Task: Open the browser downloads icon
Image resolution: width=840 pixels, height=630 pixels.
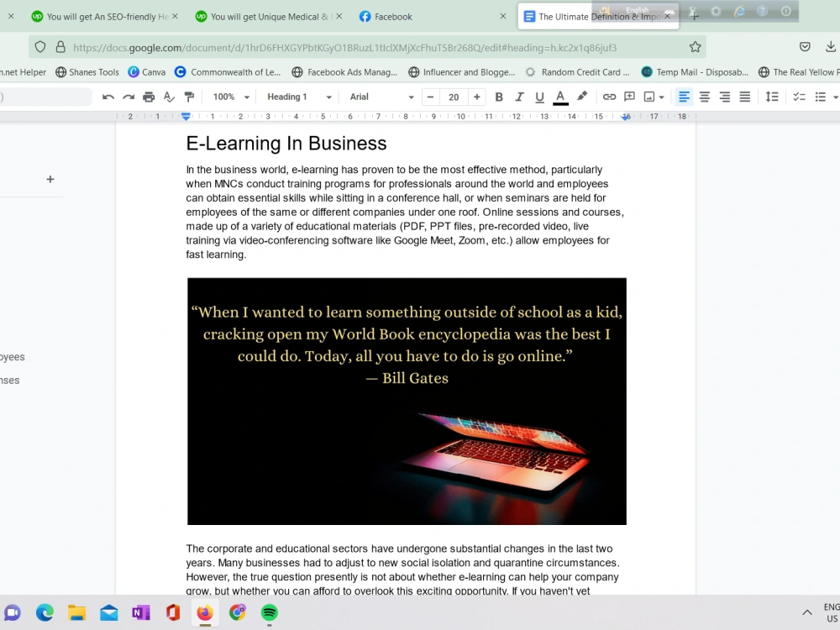Action: point(831,47)
